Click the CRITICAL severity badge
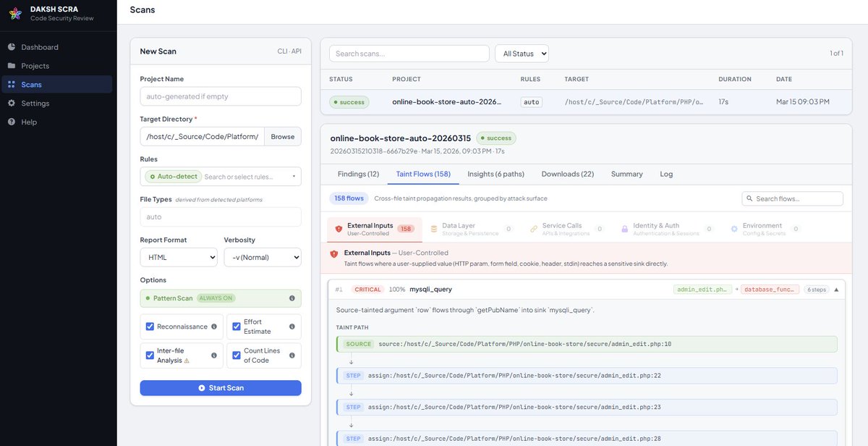The width and height of the screenshot is (868, 446). pyautogui.click(x=367, y=290)
